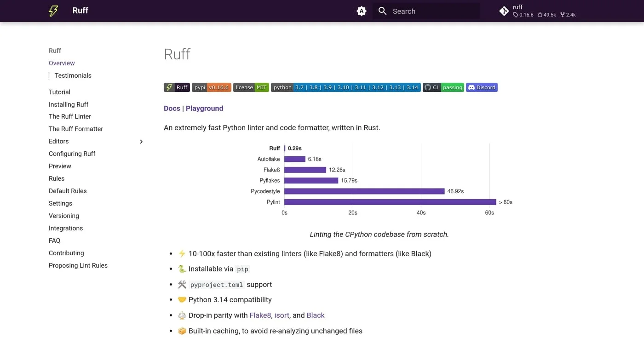Open Installing Ruff page
Viewport: 644px width, 338px height.
tap(69, 104)
